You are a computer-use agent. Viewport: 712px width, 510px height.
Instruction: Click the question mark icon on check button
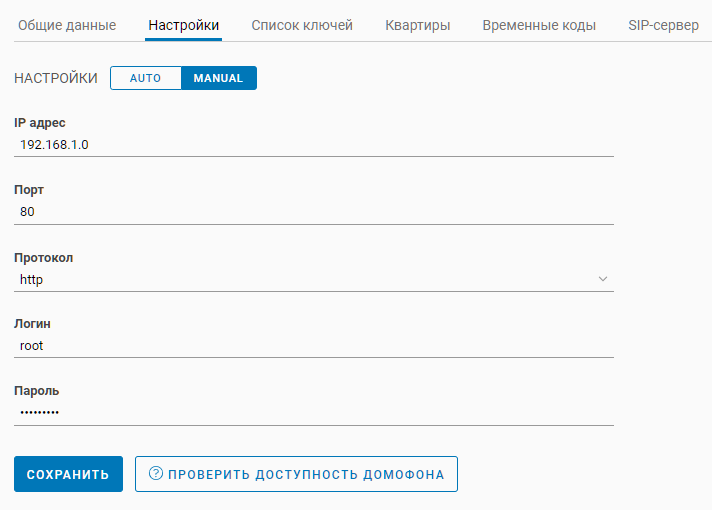[155, 474]
